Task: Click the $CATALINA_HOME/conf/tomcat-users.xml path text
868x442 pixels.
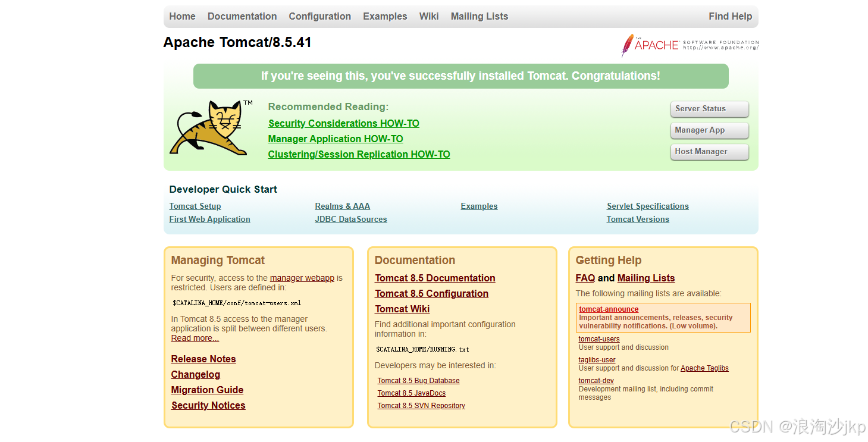Action: click(237, 303)
